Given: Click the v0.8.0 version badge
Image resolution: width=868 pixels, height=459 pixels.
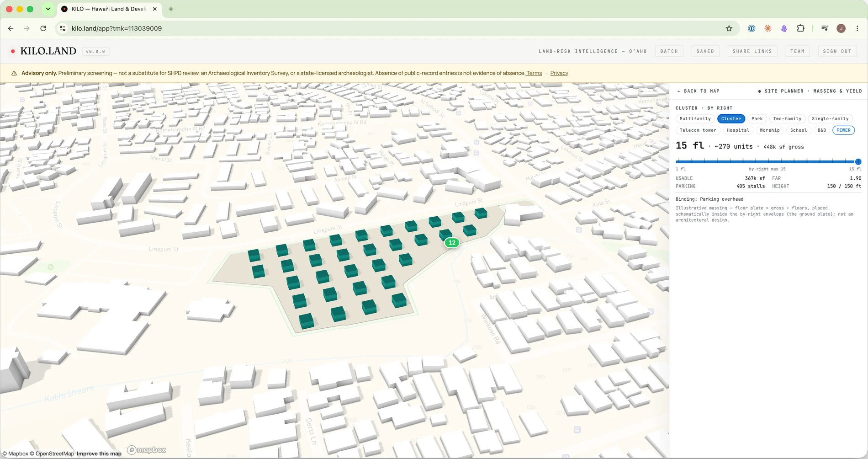Looking at the screenshot, I should coord(95,51).
